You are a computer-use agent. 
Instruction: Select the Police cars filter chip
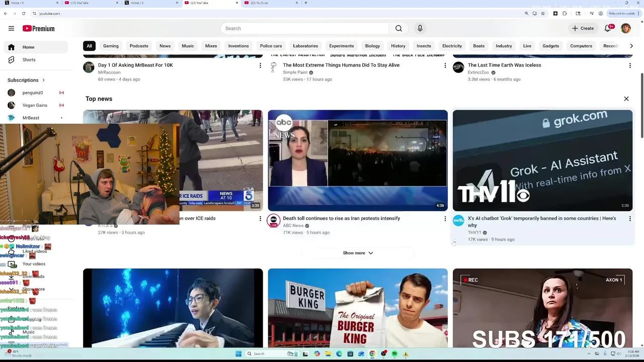[x=271, y=46]
